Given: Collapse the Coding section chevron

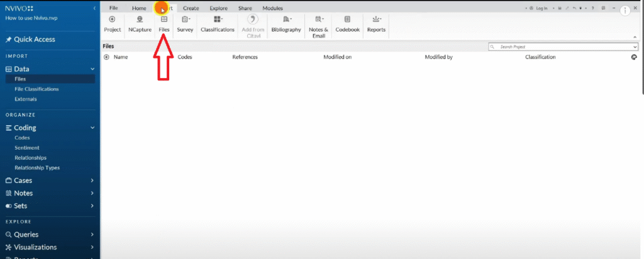Looking at the screenshot, I should click(x=92, y=128).
